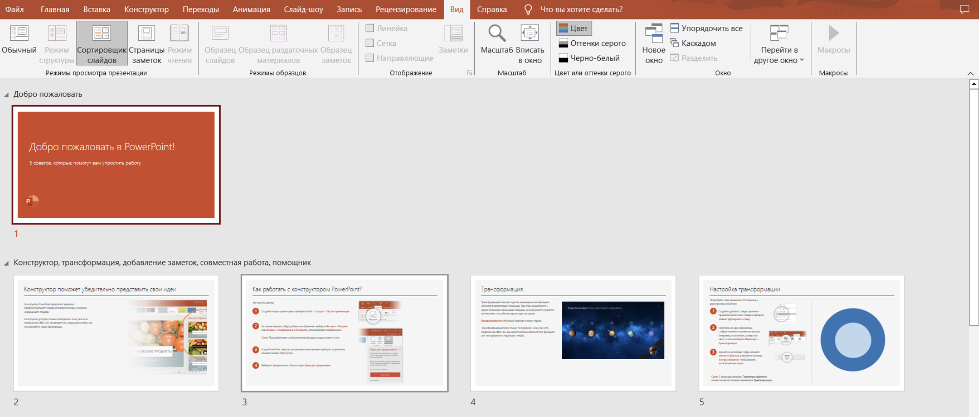Switch to the Анимация tab
The width and height of the screenshot is (980, 417).
(251, 9)
